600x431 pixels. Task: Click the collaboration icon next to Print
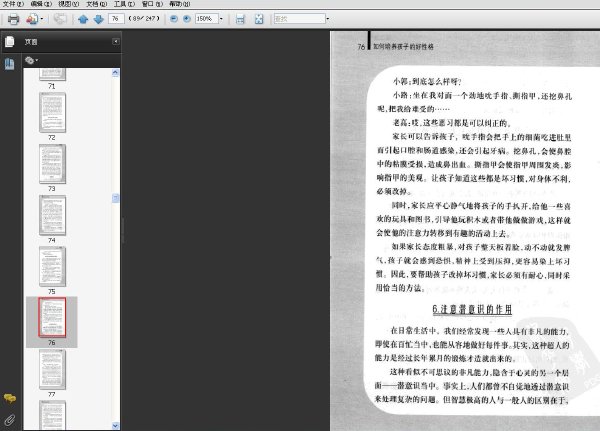click(x=32, y=19)
